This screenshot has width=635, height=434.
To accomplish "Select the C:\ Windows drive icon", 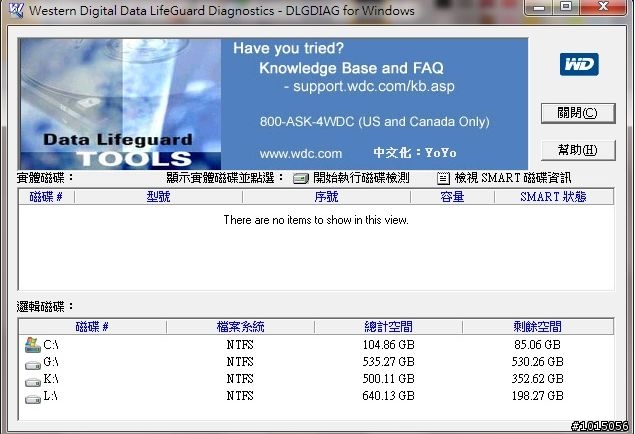I will point(32,345).
